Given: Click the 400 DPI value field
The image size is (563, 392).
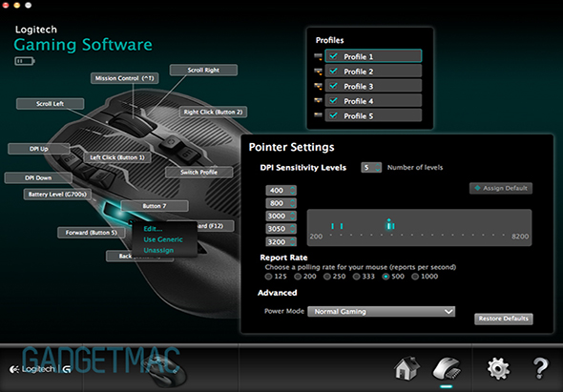Looking at the screenshot, I should coord(277,190).
